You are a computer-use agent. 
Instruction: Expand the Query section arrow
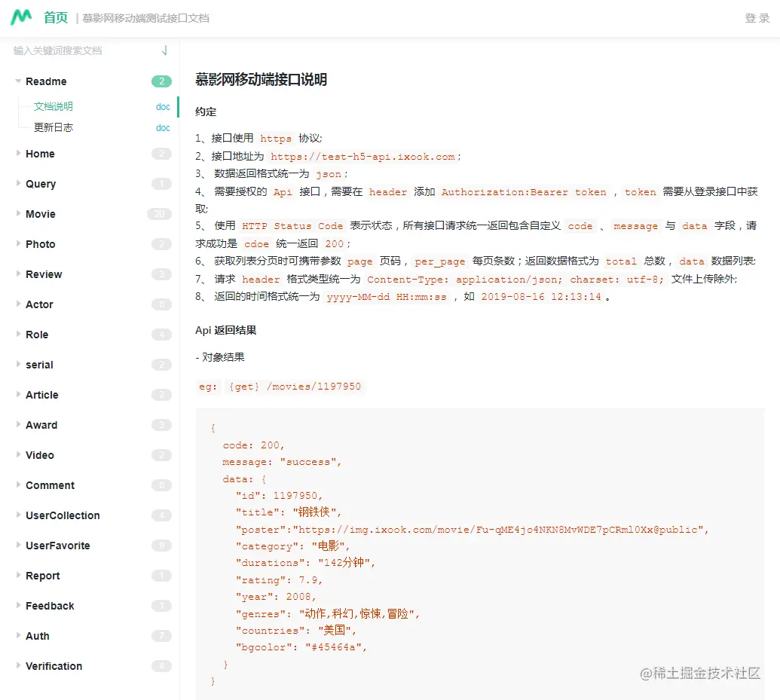click(18, 183)
